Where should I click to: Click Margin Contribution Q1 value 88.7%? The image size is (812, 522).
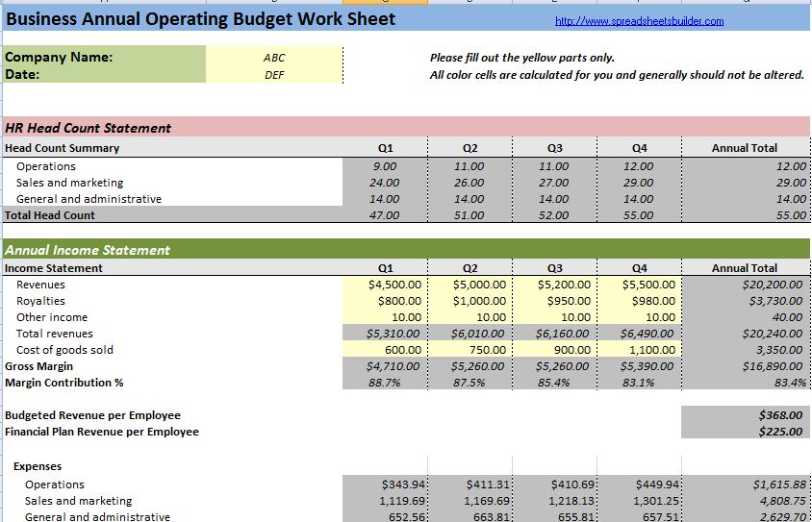click(385, 383)
